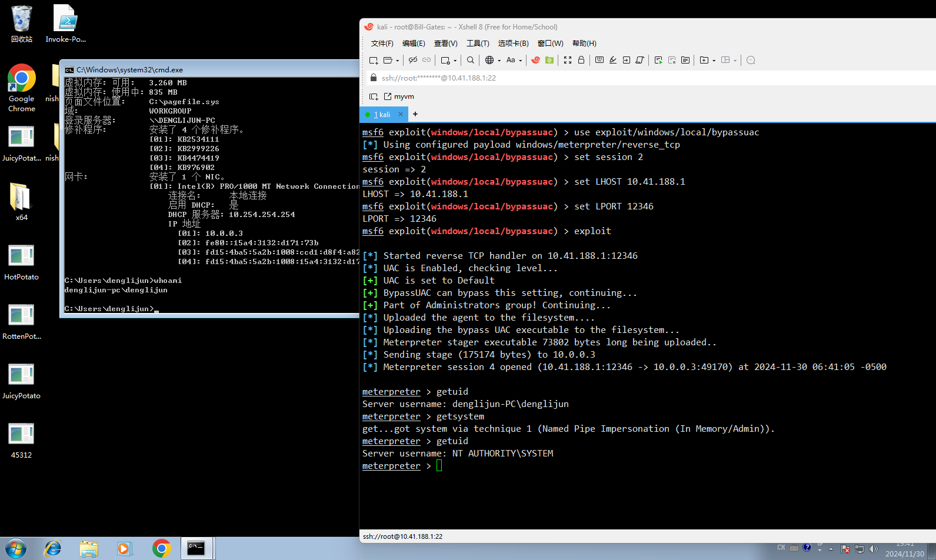This screenshot has width=936, height=560.
Task: Launch Xshell red swirl icon in toolbar
Action: coord(535,60)
